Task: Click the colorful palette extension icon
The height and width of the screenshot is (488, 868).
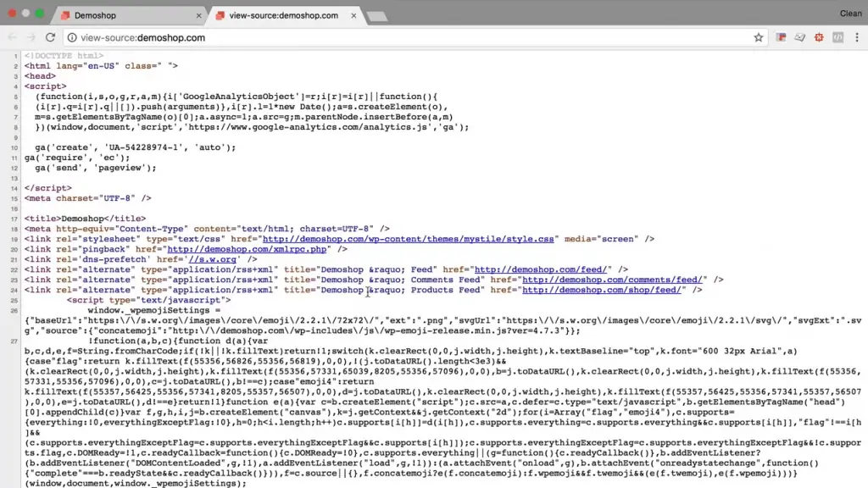Action: click(781, 37)
